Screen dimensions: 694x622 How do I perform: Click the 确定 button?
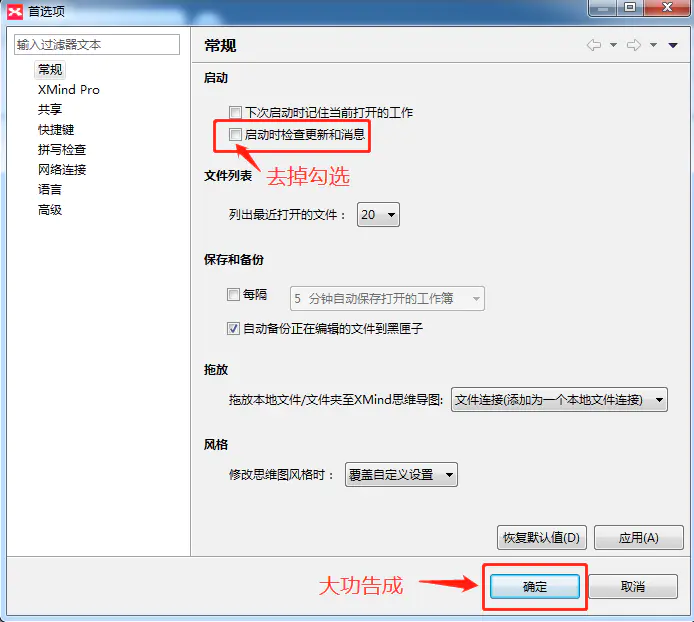535,587
